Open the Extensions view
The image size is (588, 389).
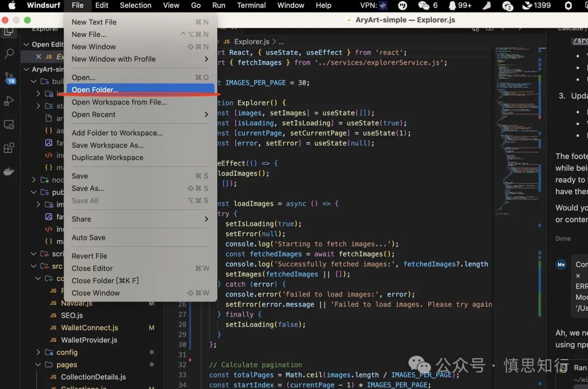click(9, 148)
